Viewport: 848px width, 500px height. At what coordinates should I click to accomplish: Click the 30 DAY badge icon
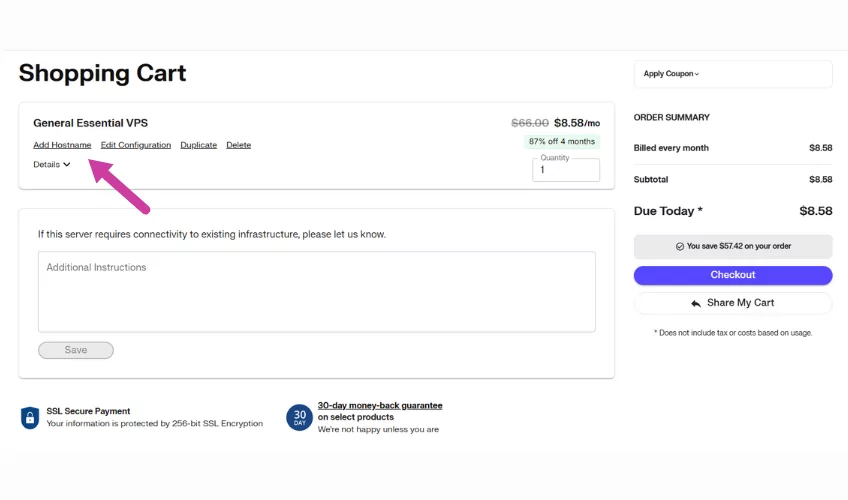click(300, 417)
